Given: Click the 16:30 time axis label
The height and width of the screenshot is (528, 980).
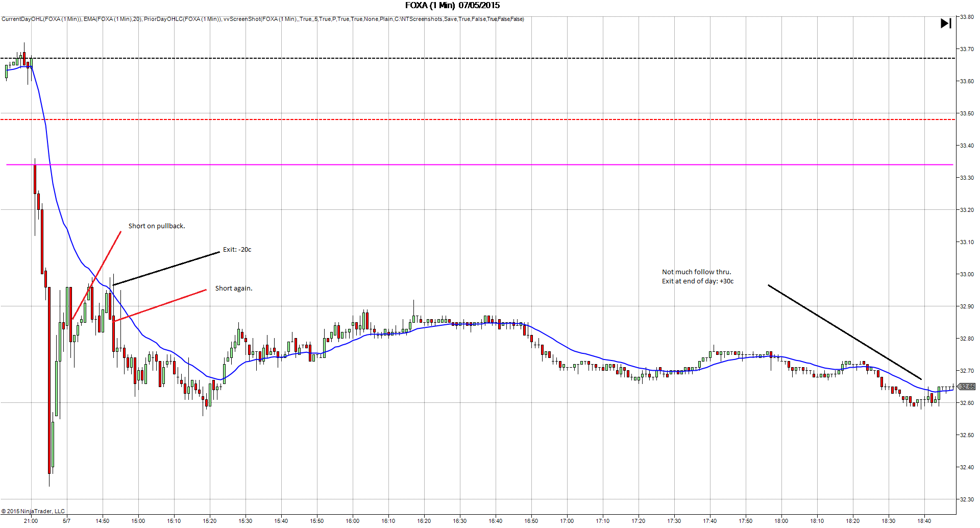Looking at the screenshot, I should (x=460, y=521).
